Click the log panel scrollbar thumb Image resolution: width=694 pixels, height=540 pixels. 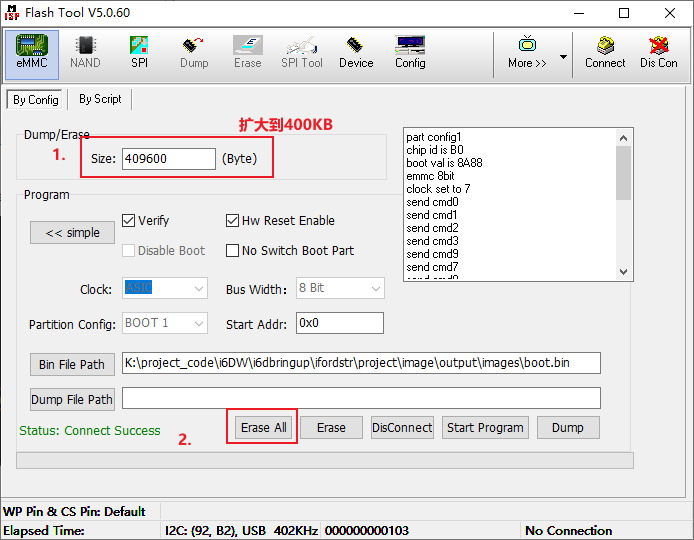623,173
